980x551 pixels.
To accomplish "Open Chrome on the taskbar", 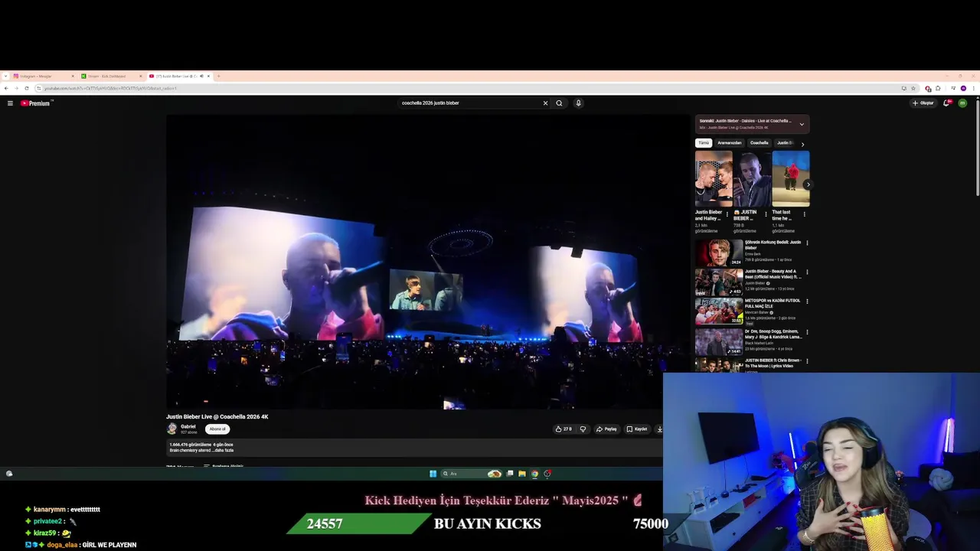I will point(534,474).
